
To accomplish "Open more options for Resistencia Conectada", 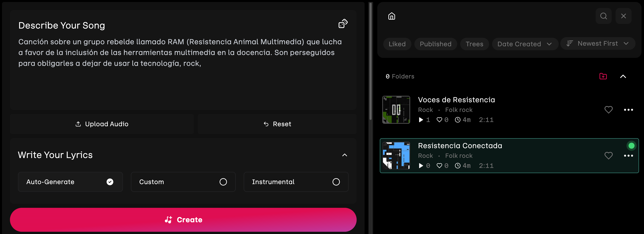I will coord(628,156).
